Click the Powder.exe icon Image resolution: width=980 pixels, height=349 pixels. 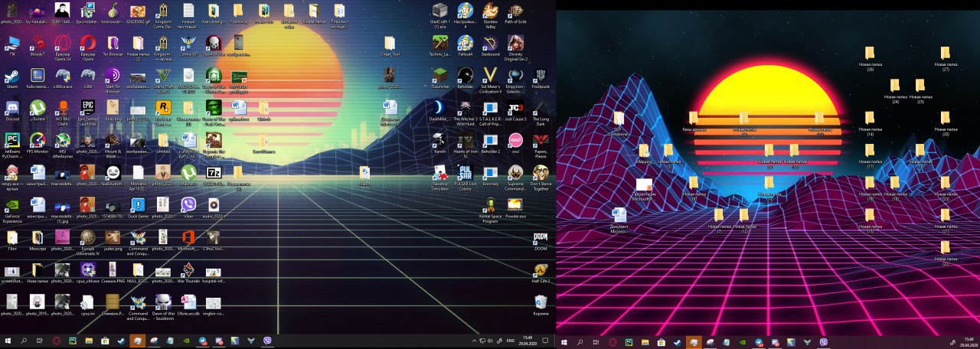click(515, 207)
